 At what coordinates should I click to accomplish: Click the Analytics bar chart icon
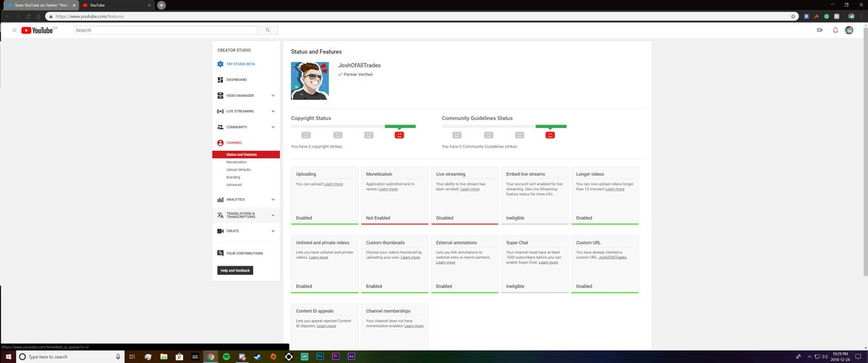[x=220, y=200]
